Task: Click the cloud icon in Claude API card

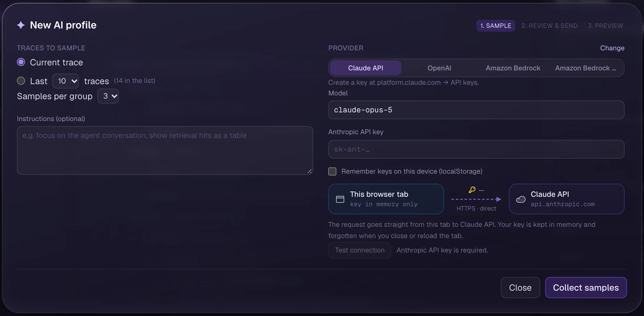Action: coord(521,199)
